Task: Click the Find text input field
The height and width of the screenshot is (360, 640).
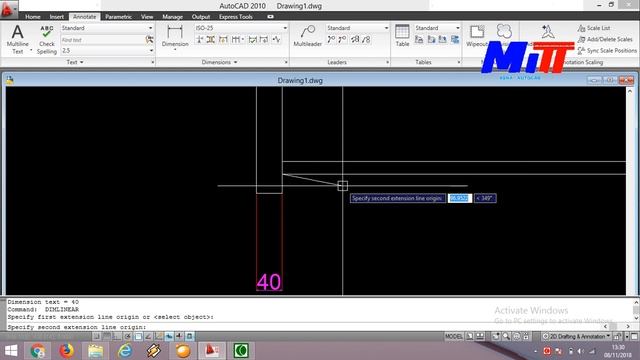Action: click(102, 40)
